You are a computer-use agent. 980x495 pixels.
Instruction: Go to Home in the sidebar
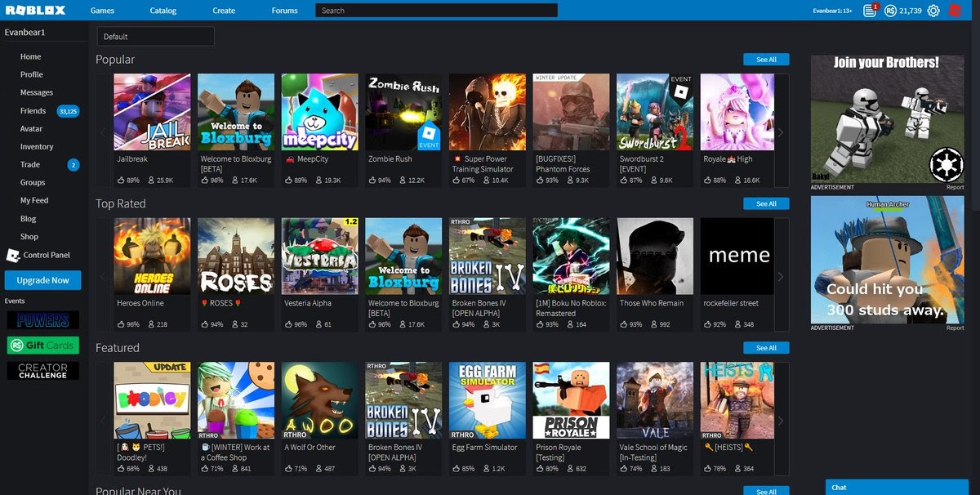[x=31, y=57]
